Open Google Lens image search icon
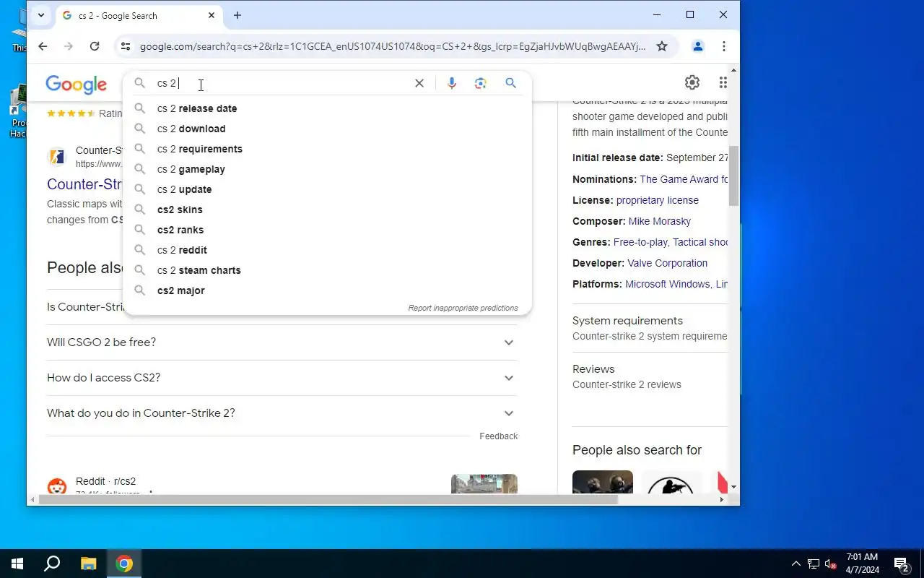Viewport: 924px width, 578px height. (481, 83)
